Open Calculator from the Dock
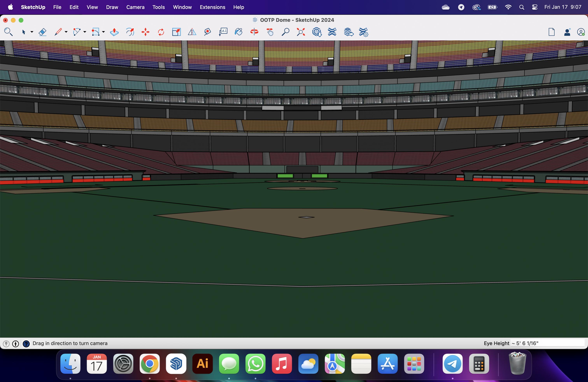Image resolution: width=588 pixels, height=382 pixels. [479, 364]
